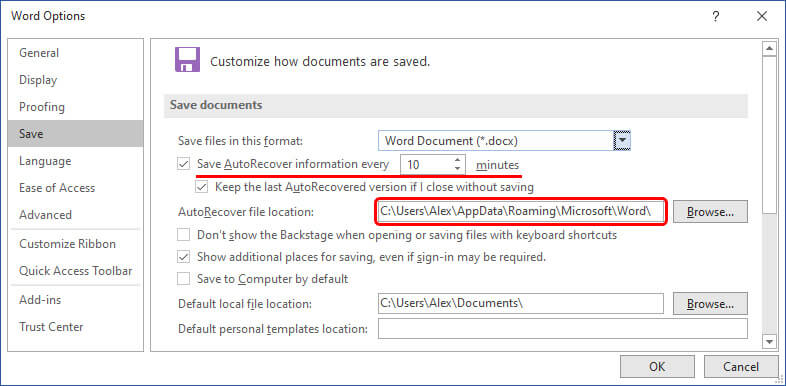Click the 'minutes' label text

click(x=497, y=165)
